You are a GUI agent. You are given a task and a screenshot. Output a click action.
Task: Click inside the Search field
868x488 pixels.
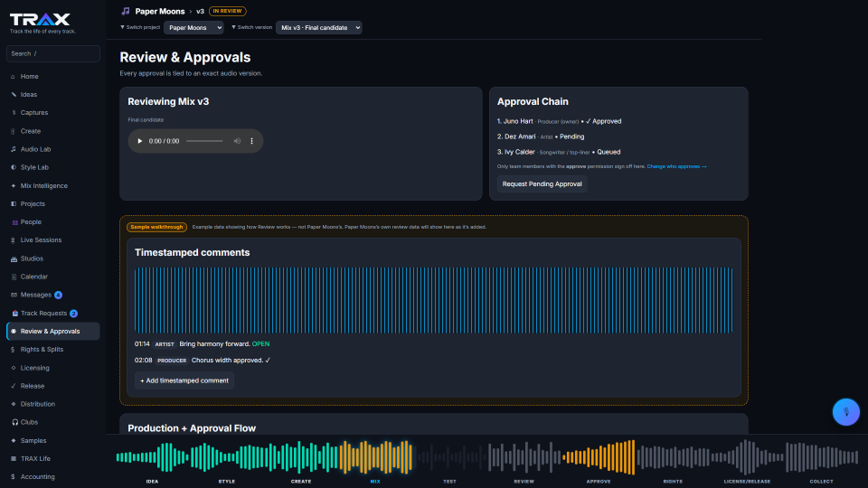point(53,53)
